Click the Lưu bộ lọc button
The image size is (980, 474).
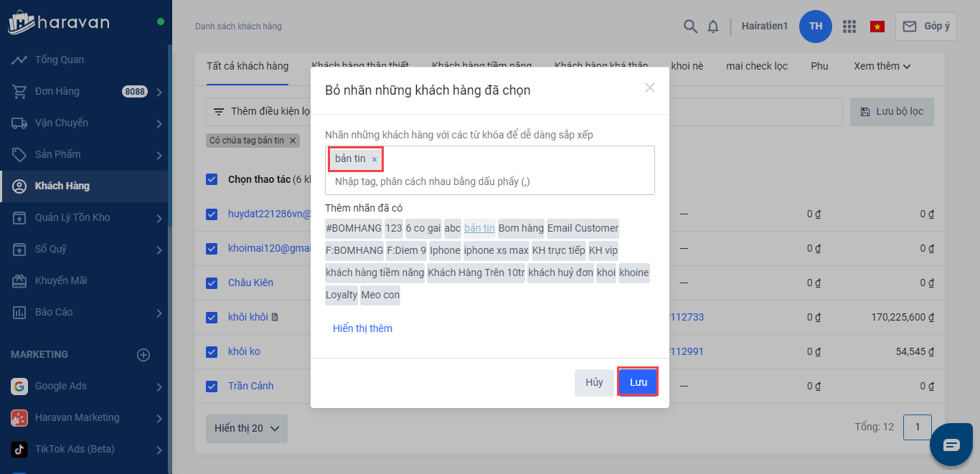click(892, 112)
